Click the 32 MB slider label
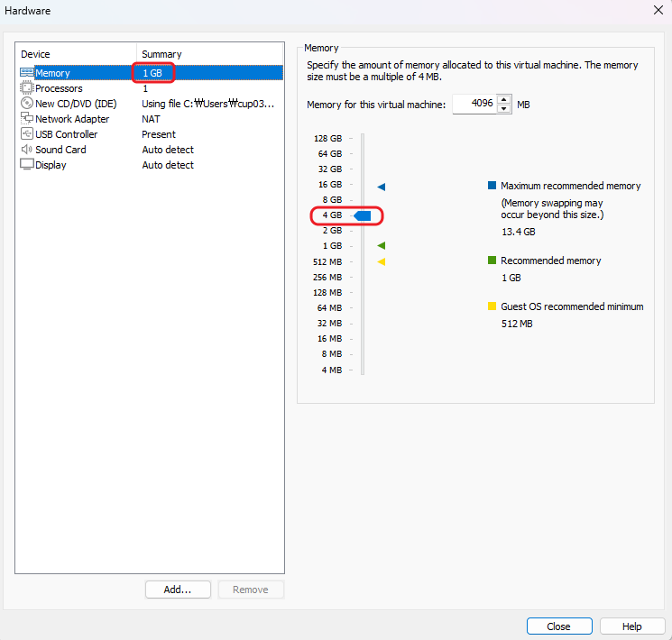672x640 pixels. pos(329,324)
